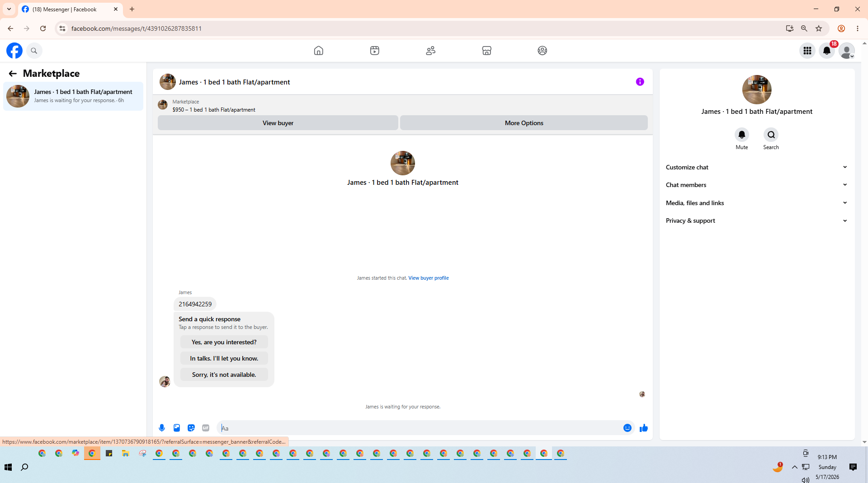Click the View buyer button

[x=278, y=123]
